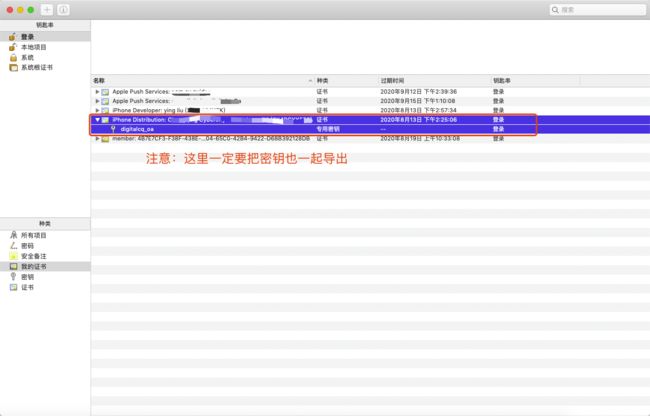Expand Apple Push Services row expiring 2020年9月12日
The height and width of the screenshot is (416, 650).
pos(97,92)
